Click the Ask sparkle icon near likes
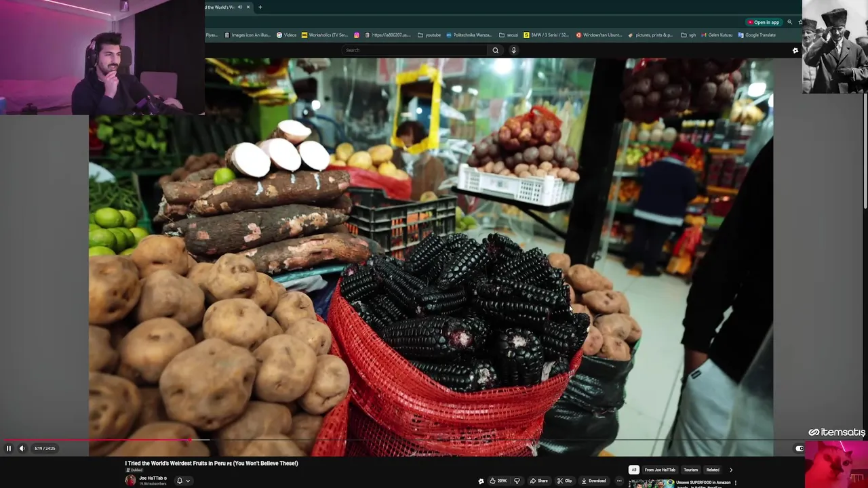This screenshot has height=488, width=868. click(481, 481)
